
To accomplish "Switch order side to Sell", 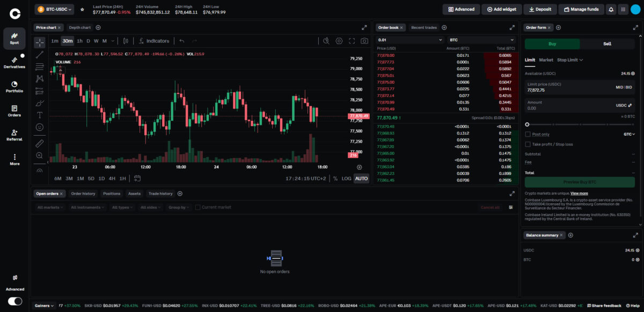I will 607,44.
